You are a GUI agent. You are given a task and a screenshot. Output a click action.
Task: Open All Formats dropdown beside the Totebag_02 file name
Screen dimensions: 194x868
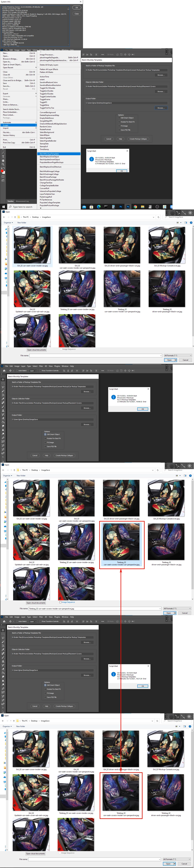(x=177, y=609)
